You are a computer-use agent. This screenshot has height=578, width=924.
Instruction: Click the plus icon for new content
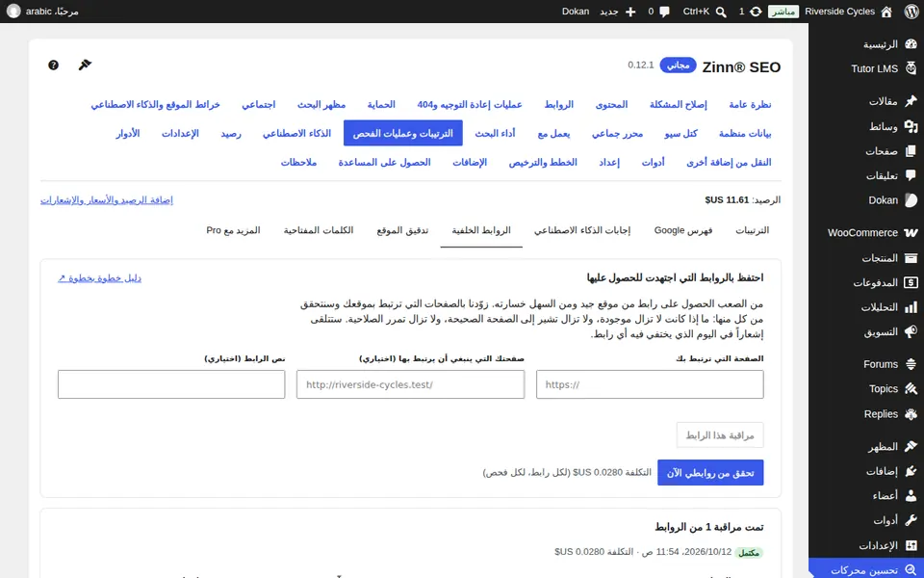click(x=629, y=12)
